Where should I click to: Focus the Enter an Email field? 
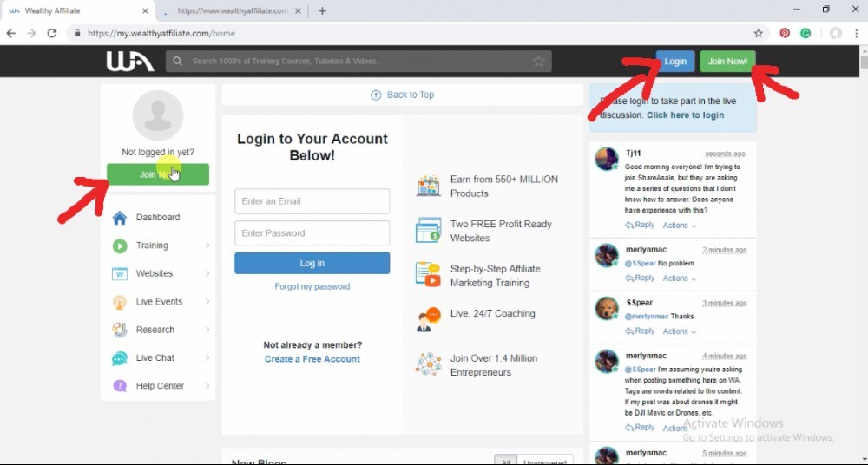(x=312, y=201)
